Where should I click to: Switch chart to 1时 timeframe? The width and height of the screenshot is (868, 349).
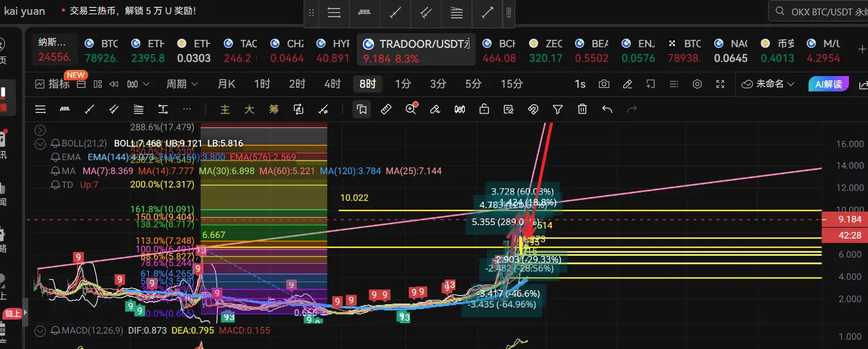coord(262,84)
